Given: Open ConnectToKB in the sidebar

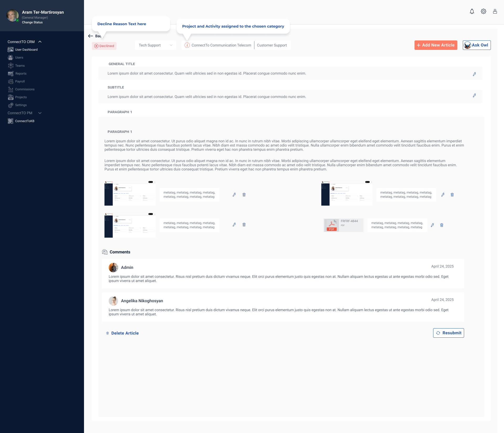Looking at the screenshot, I should (x=25, y=121).
